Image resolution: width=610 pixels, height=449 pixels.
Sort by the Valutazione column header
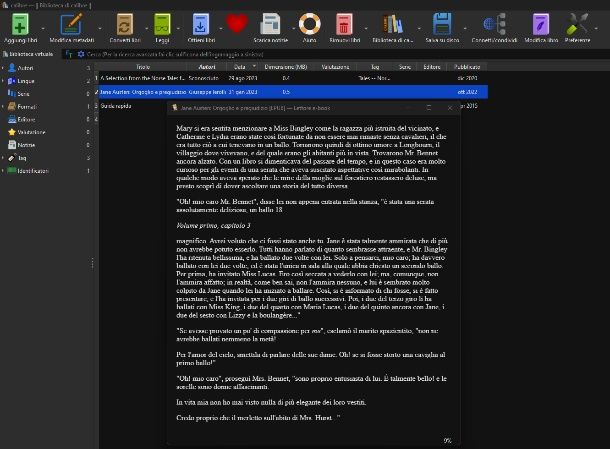(x=335, y=67)
